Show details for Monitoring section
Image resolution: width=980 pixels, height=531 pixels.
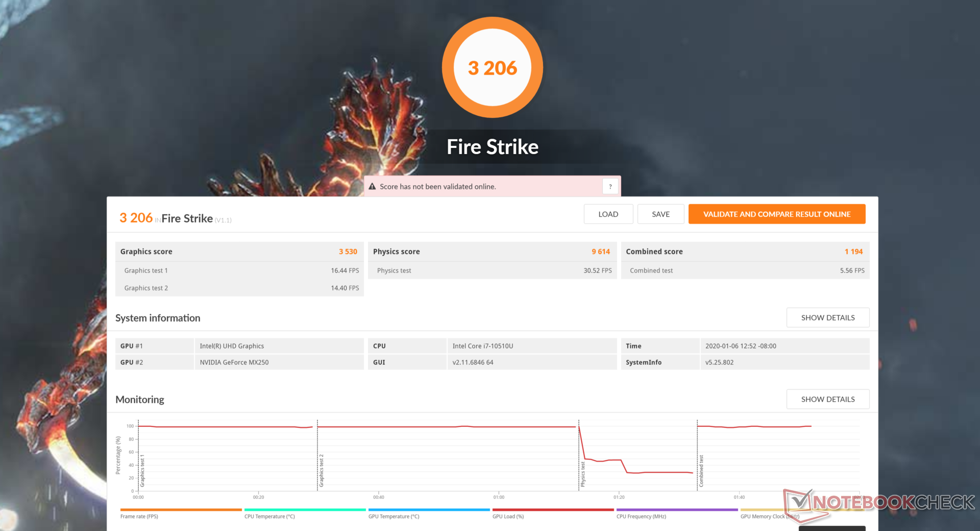827,399
